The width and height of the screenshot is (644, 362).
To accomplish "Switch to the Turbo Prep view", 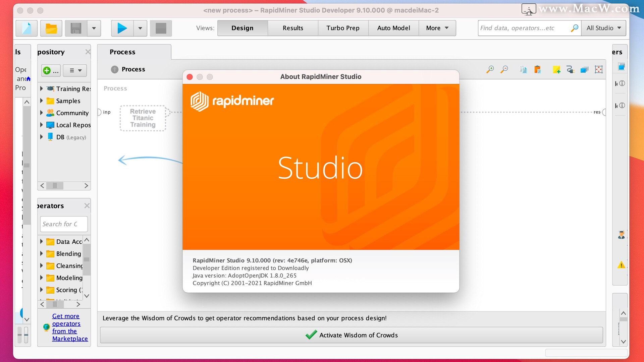I will 343,28.
